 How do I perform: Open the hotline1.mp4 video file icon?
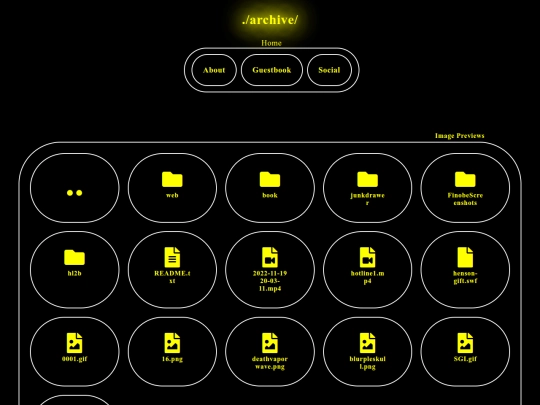367,257
